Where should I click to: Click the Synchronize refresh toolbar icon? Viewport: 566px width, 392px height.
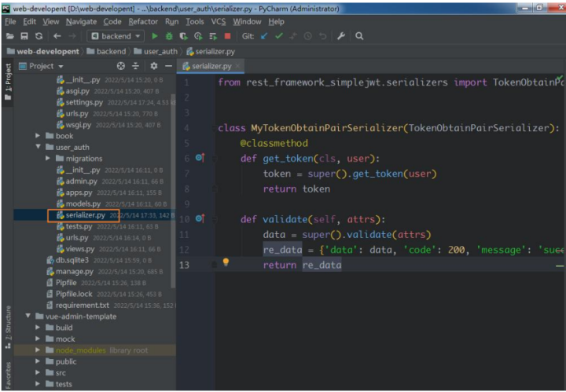39,36
